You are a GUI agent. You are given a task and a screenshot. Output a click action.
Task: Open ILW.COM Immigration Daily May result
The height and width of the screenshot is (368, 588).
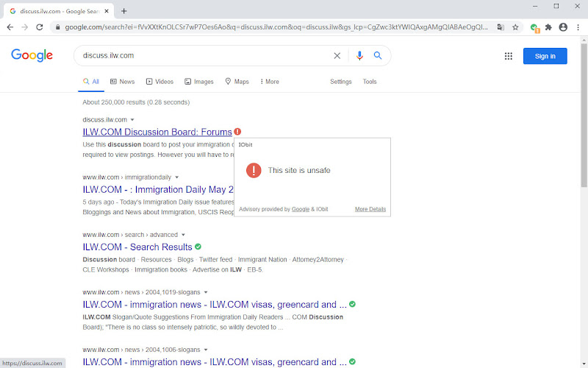coord(158,190)
